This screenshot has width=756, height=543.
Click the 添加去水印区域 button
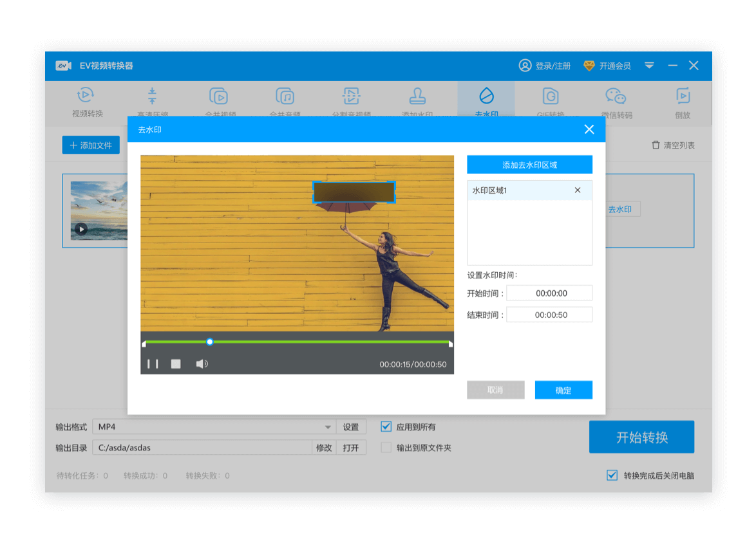coord(529,165)
